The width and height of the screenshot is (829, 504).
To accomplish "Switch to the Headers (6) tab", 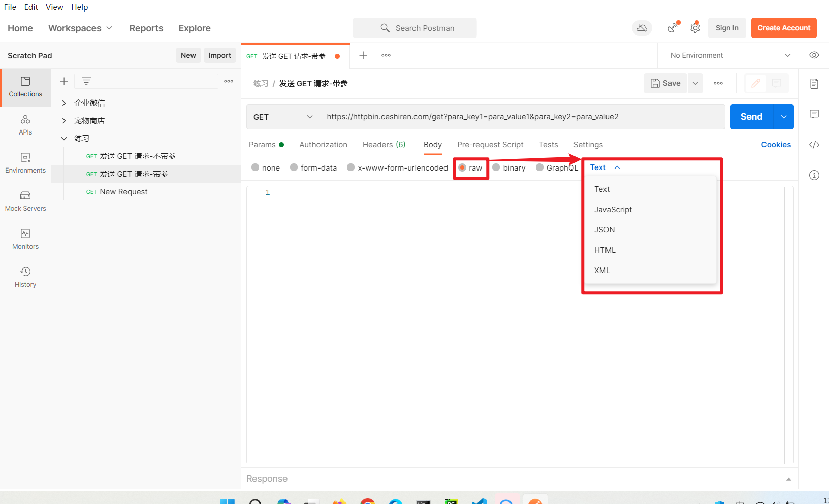I will [x=384, y=145].
